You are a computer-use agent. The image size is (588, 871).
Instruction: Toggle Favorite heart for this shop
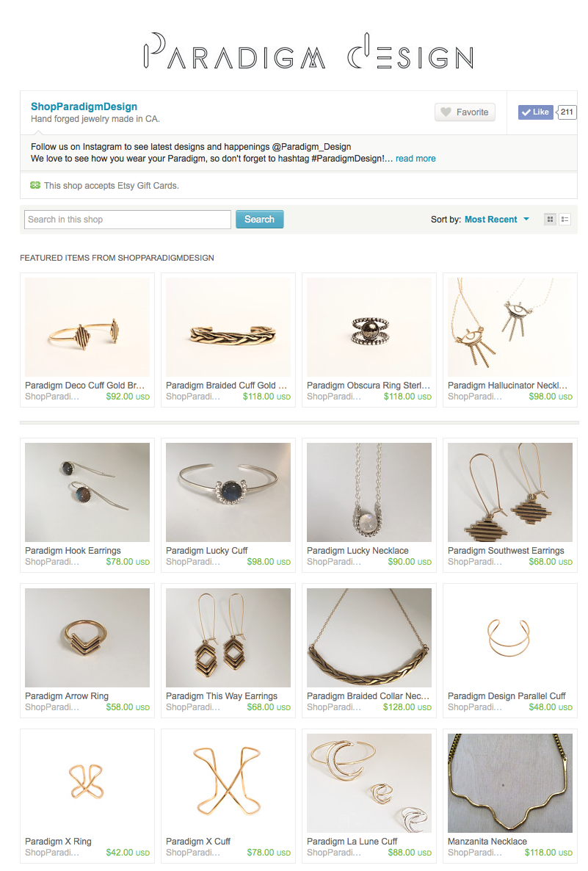tap(465, 112)
